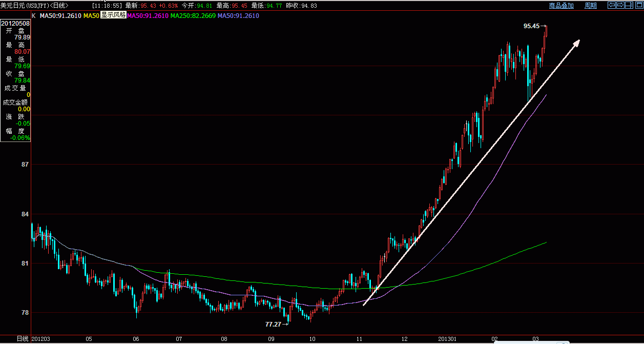
Task: Select the magenta MA50:91.2610 indicator label
Action: click(x=148, y=16)
